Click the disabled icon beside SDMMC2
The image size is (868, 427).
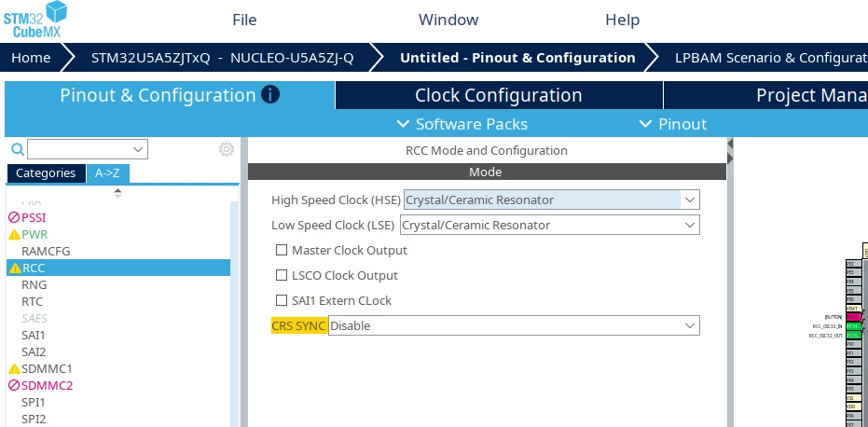click(x=14, y=385)
